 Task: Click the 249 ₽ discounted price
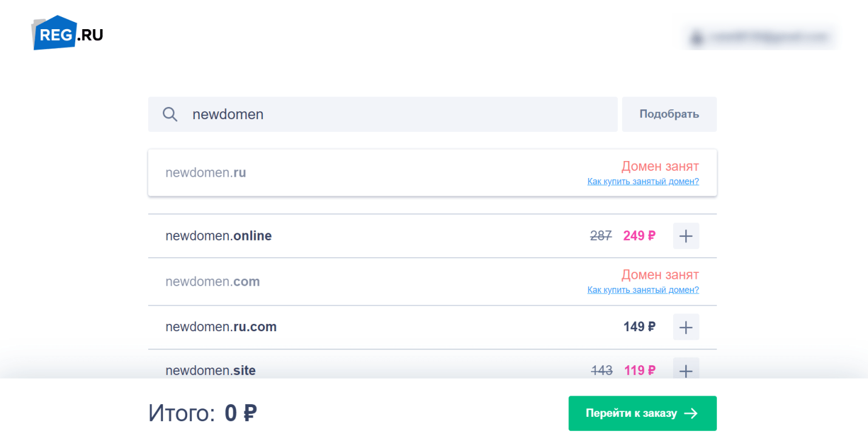pos(639,236)
